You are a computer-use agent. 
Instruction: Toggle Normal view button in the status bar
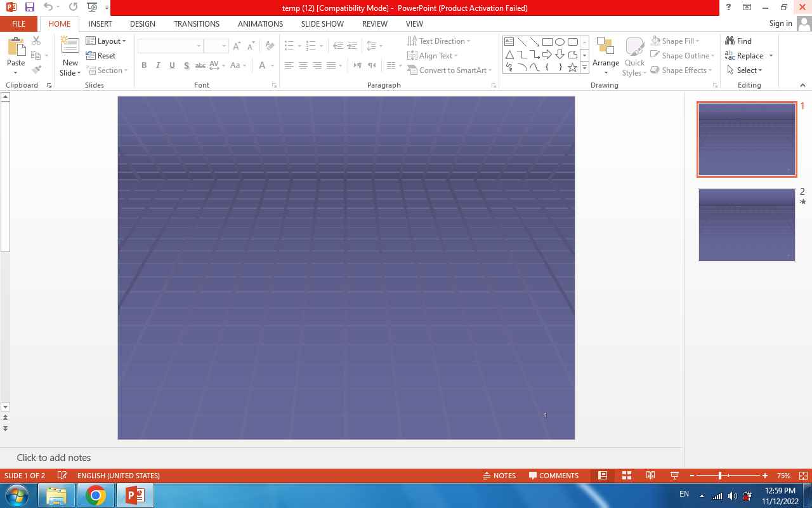(603, 476)
